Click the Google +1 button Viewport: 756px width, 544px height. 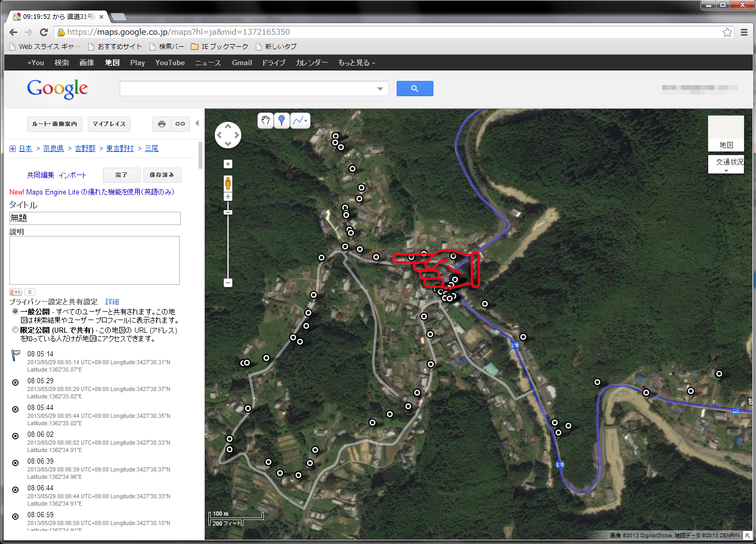(16, 292)
